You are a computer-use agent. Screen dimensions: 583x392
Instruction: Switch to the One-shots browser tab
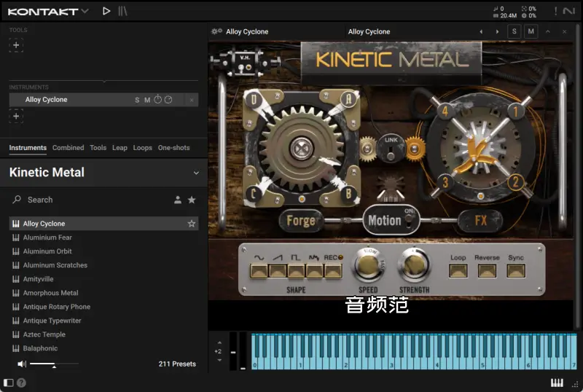point(173,148)
